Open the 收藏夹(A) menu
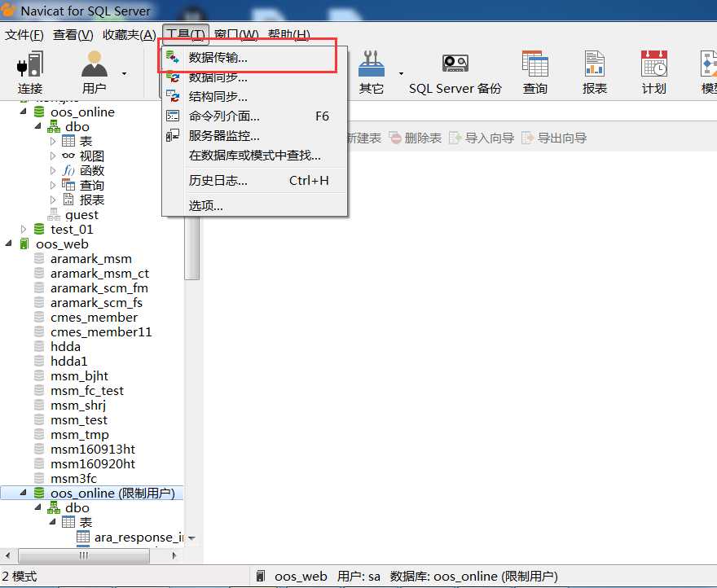The width and height of the screenshot is (717, 588). [129, 35]
